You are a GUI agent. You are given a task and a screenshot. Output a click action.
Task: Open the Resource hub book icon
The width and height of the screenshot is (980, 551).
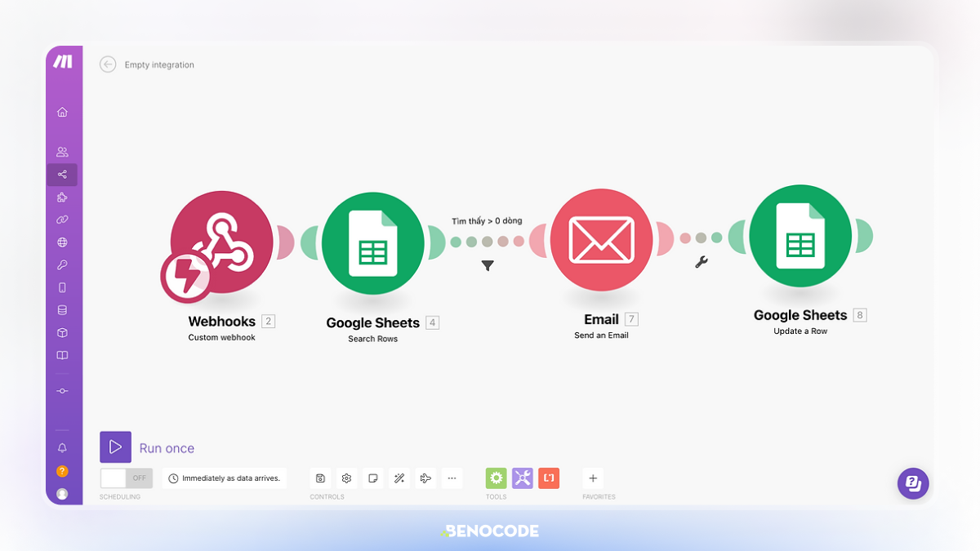62,356
